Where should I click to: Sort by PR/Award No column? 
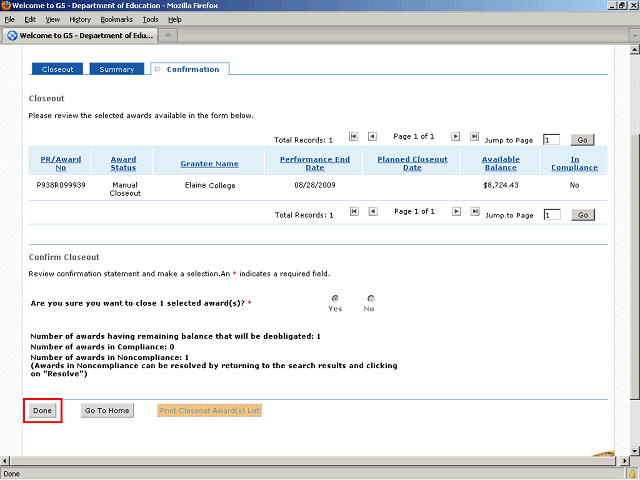tap(61, 163)
